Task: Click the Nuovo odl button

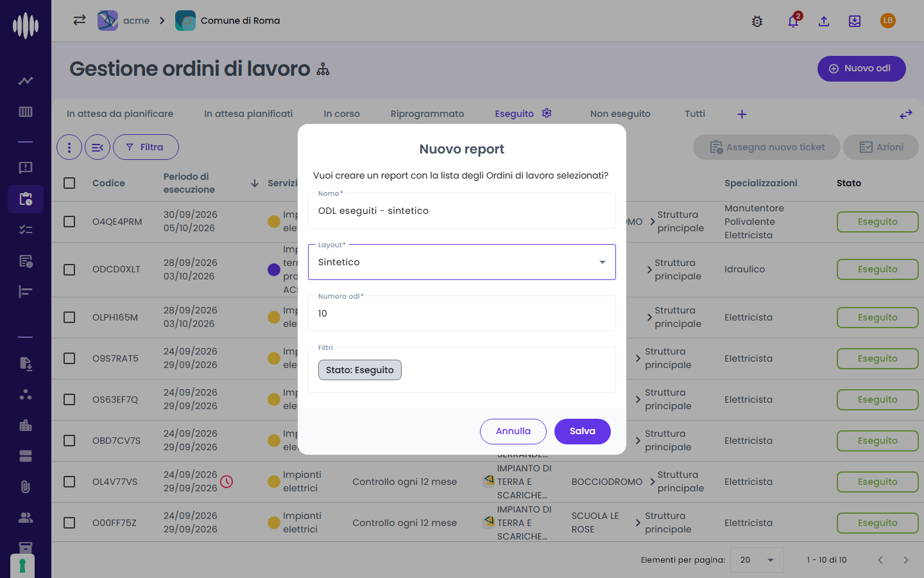Action: [x=861, y=69]
